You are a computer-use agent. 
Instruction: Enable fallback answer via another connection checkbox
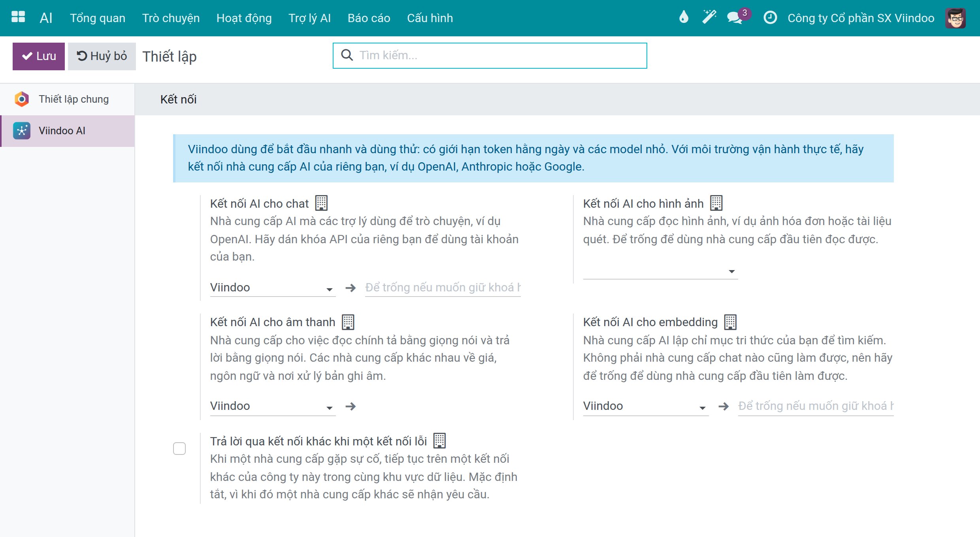click(x=179, y=449)
